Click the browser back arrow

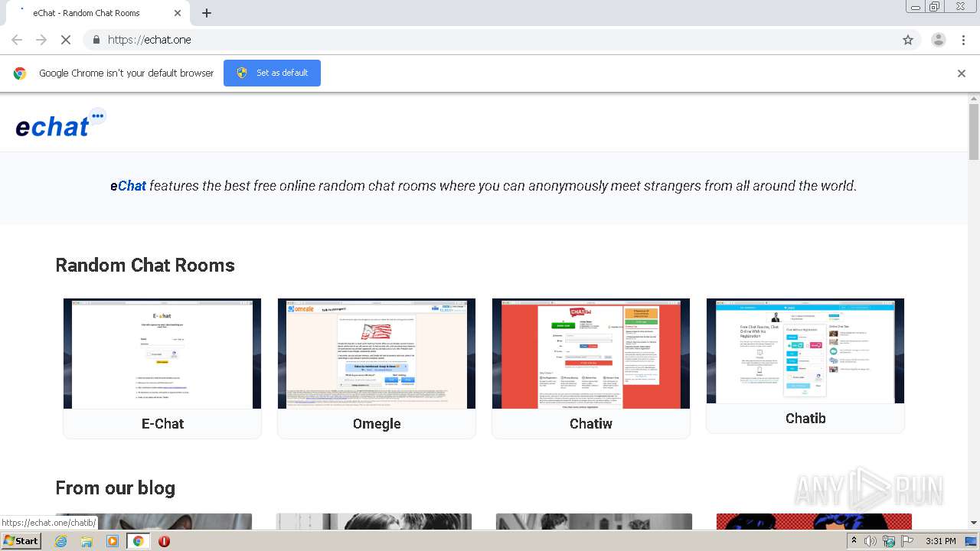tap(17, 40)
